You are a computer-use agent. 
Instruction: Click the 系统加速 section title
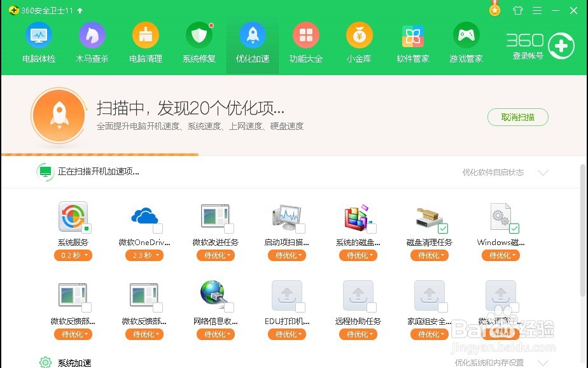pos(74,363)
